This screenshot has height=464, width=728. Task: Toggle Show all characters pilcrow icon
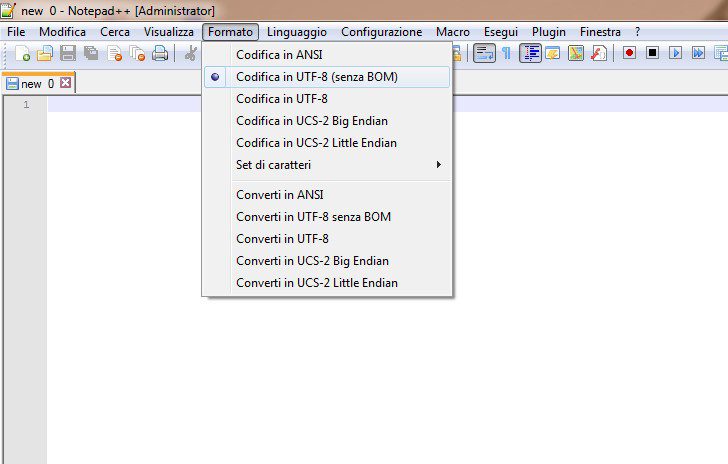pos(507,53)
